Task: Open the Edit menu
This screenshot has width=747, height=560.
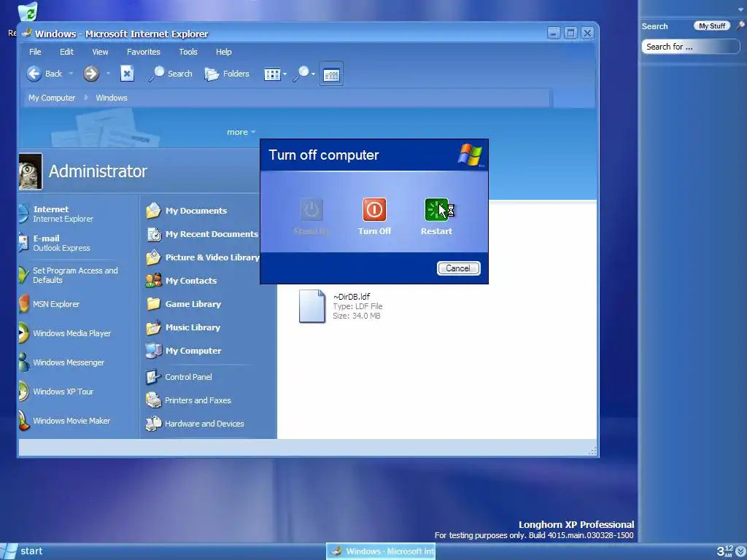Action: click(66, 52)
